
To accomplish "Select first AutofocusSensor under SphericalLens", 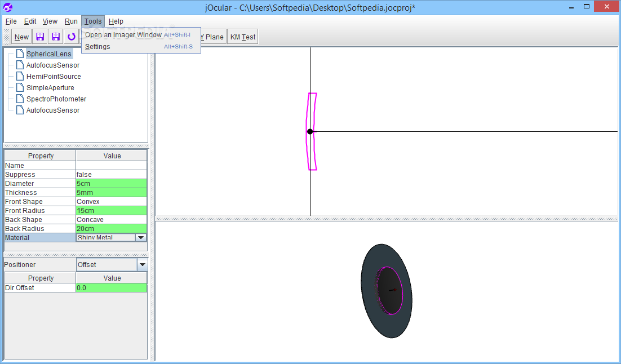I will pyautogui.click(x=52, y=65).
